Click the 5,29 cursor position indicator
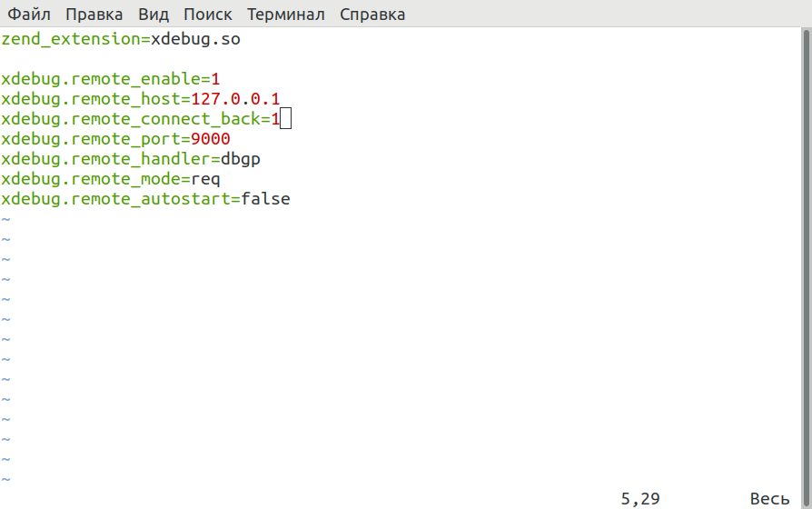 640,498
